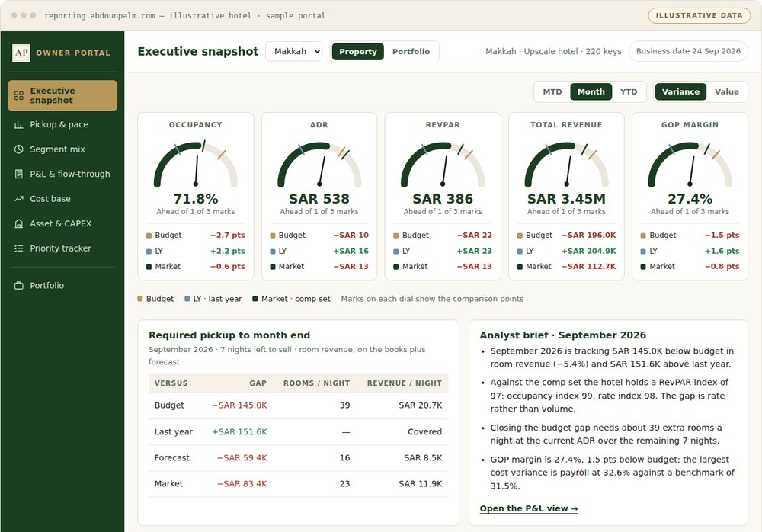The width and height of the screenshot is (762, 532).
Task: Open Portfolio in the sidebar
Action: tap(62, 286)
